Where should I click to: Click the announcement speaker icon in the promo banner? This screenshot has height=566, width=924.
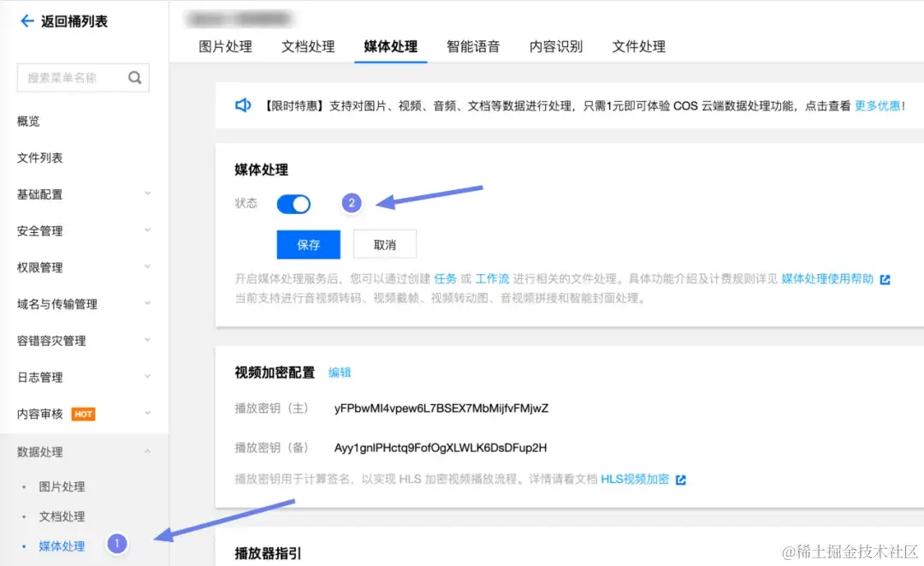[x=243, y=105]
